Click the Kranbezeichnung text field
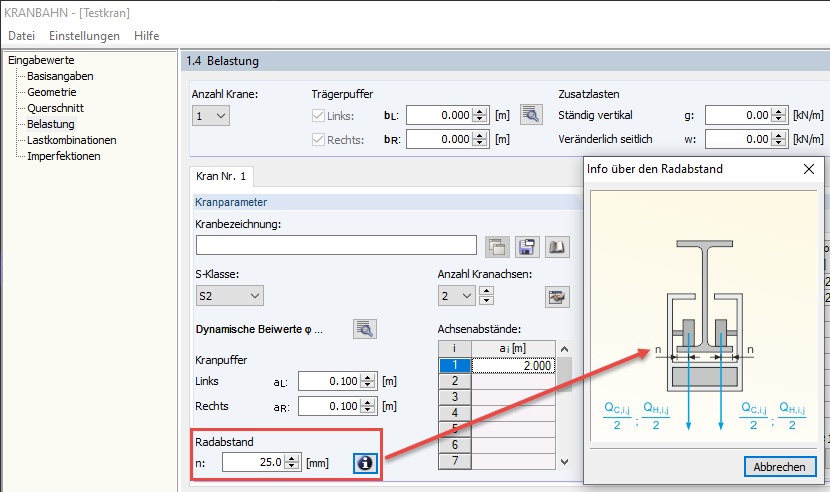 tap(336, 245)
